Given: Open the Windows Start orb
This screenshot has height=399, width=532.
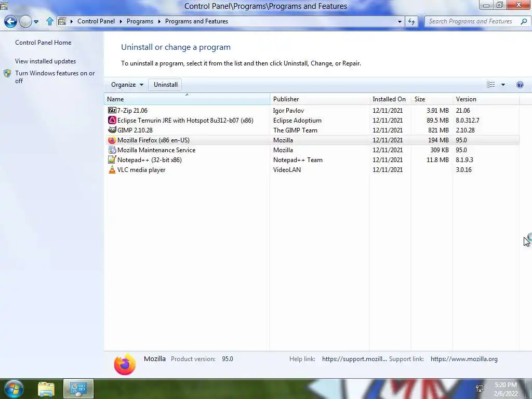Looking at the screenshot, I should pyautogui.click(x=14, y=389).
